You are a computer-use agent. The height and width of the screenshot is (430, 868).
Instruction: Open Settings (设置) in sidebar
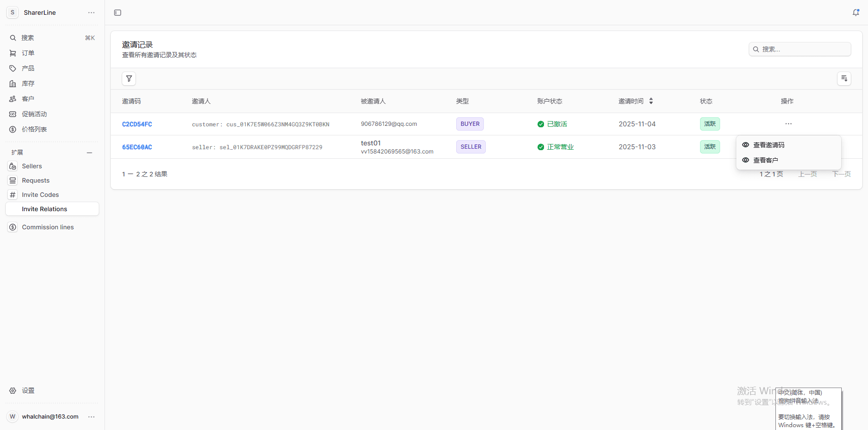pos(28,390)
